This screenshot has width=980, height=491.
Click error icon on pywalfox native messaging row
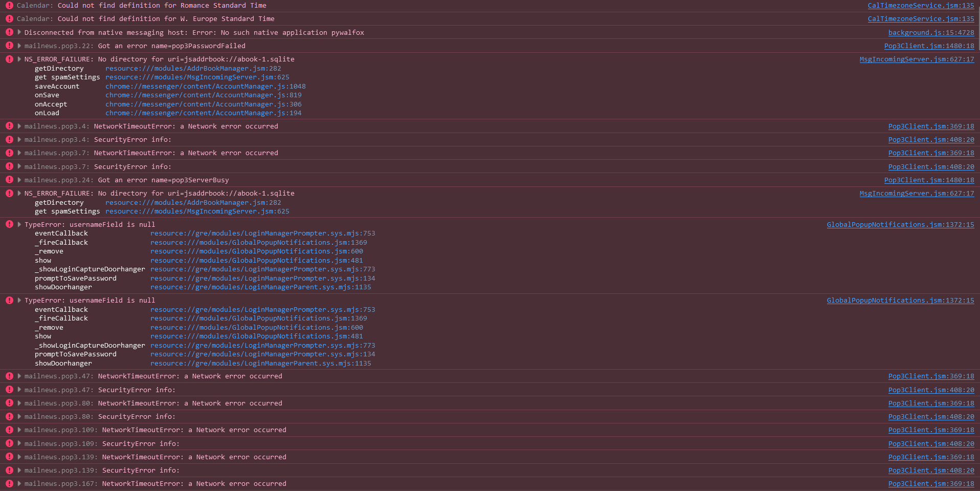pos(9,32)
